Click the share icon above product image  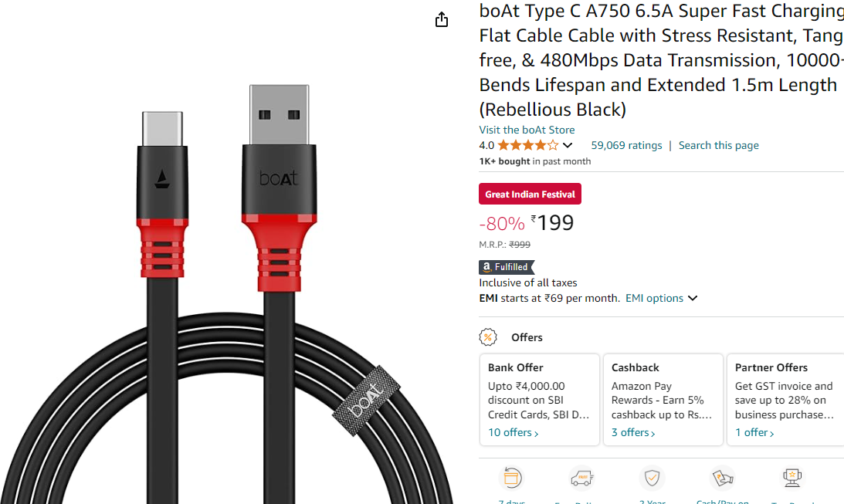click(442, 20)
